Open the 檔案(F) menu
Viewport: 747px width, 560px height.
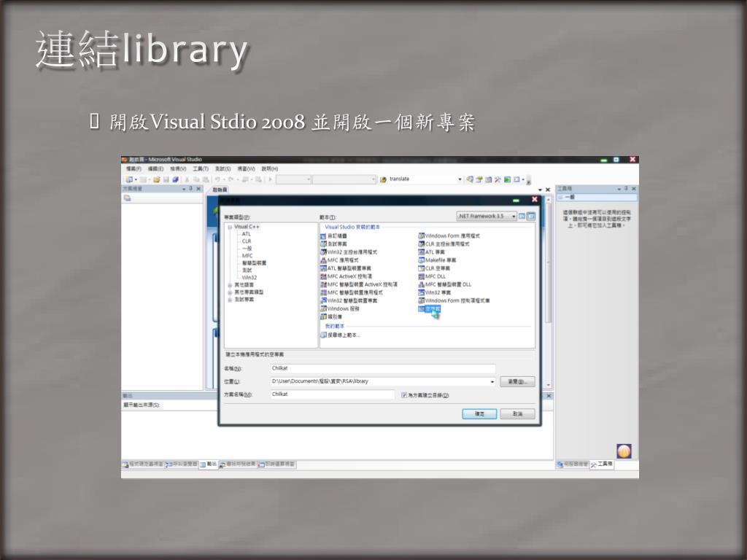133,169
